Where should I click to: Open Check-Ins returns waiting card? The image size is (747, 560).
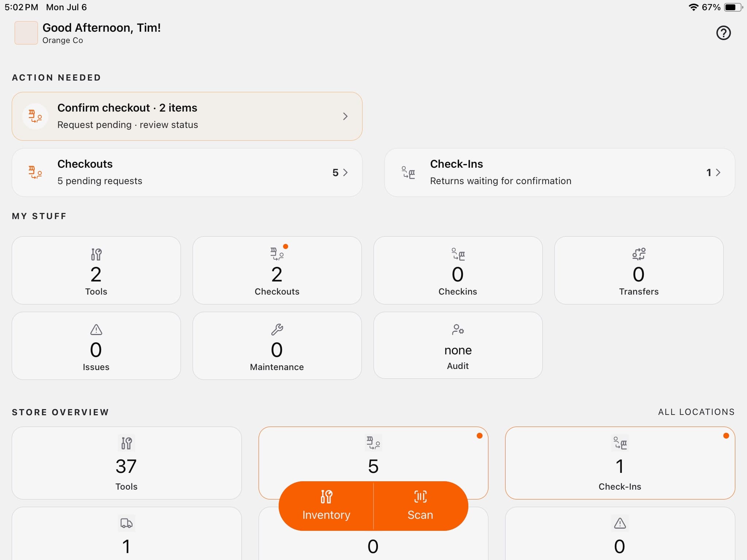click(x=560, y=172)
